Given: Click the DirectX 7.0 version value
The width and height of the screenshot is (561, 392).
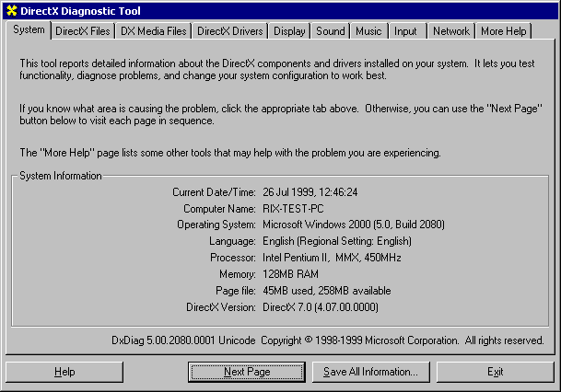Looking at the screenshot, I should (x=321, y=307).
